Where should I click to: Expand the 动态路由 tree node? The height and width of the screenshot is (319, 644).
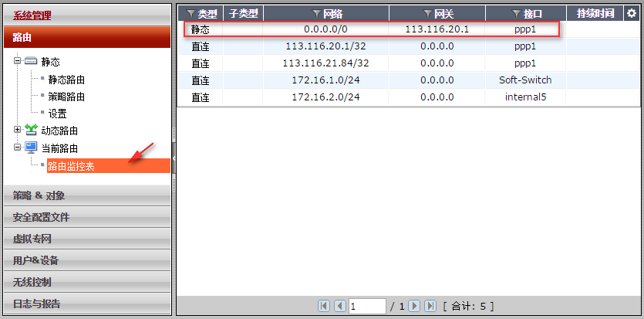17,130
